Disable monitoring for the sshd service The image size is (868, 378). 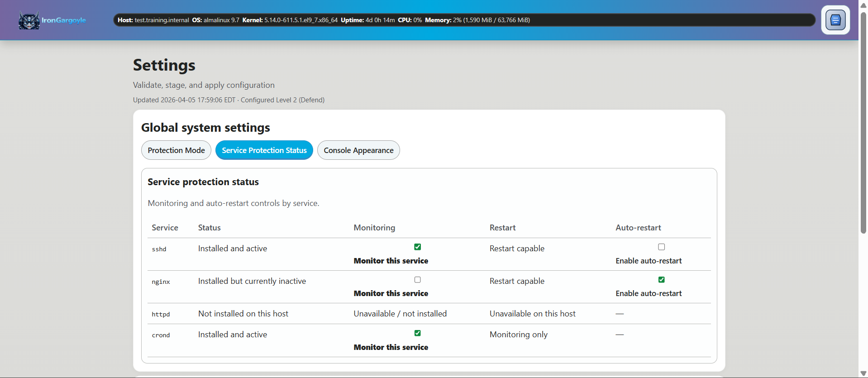pyautogui.click(x=417, y=247)
